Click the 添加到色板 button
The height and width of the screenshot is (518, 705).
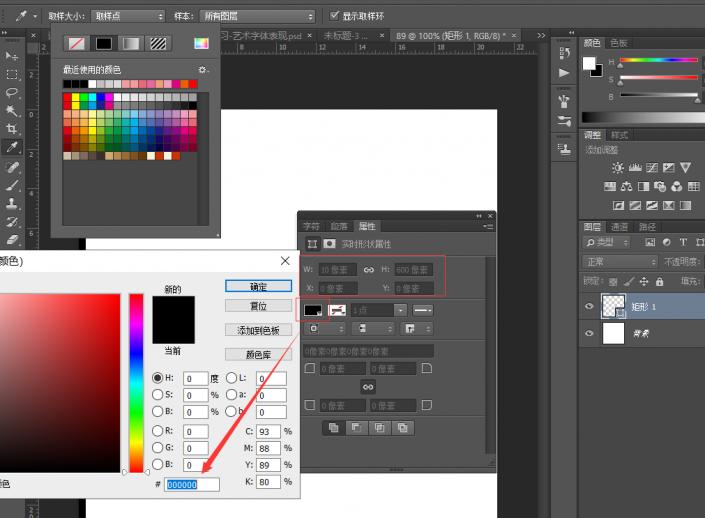point(259,330)
